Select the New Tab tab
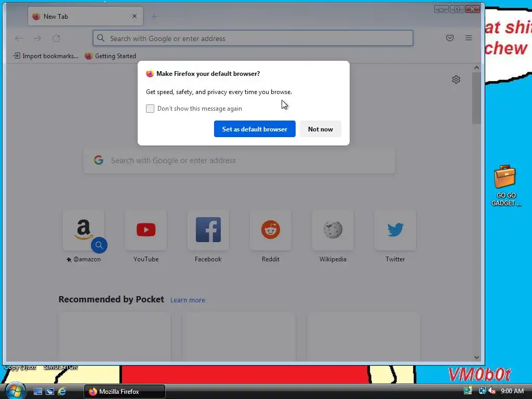Image resolution: width=532 pixels, height=399 pixels. point(85,16)
